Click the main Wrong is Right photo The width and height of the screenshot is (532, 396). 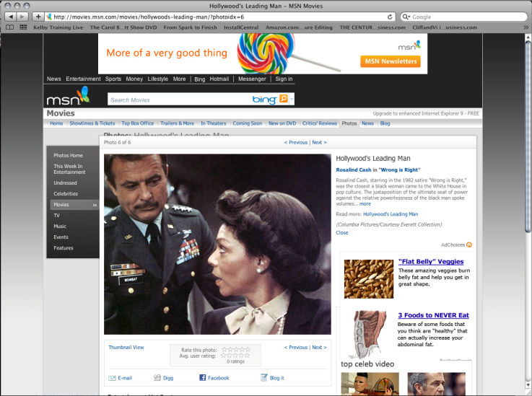(217, 244)
